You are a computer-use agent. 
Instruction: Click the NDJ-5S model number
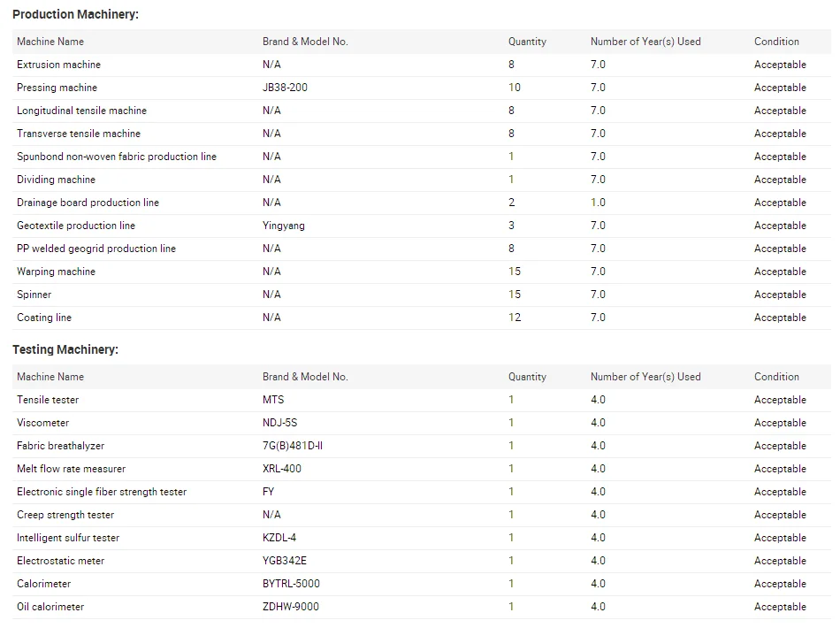pyautogui.click(x=279, y=423)
